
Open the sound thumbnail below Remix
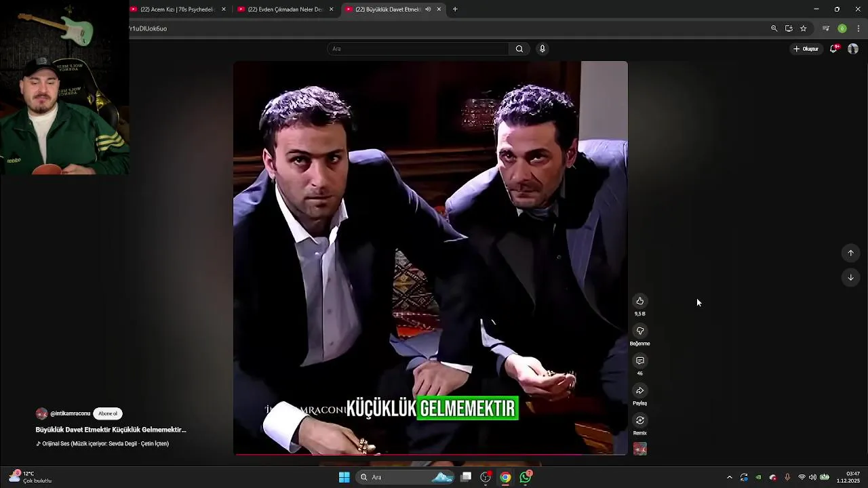[x=639, y=449]
